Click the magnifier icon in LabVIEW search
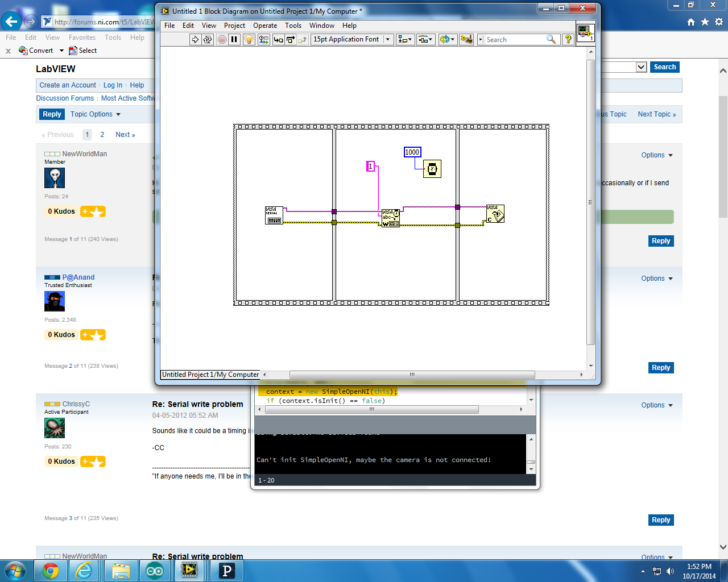Image resolution: width=728 pixels, height=582 pixels. [x=551, y=39]
